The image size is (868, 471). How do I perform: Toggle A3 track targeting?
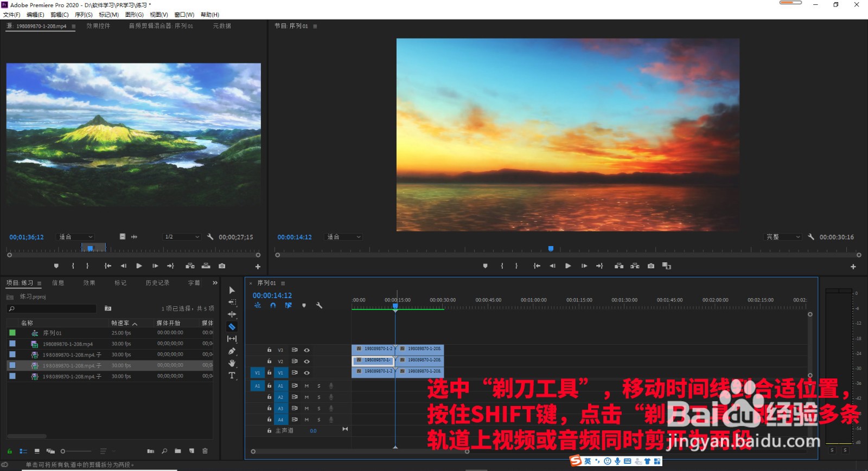280,408
